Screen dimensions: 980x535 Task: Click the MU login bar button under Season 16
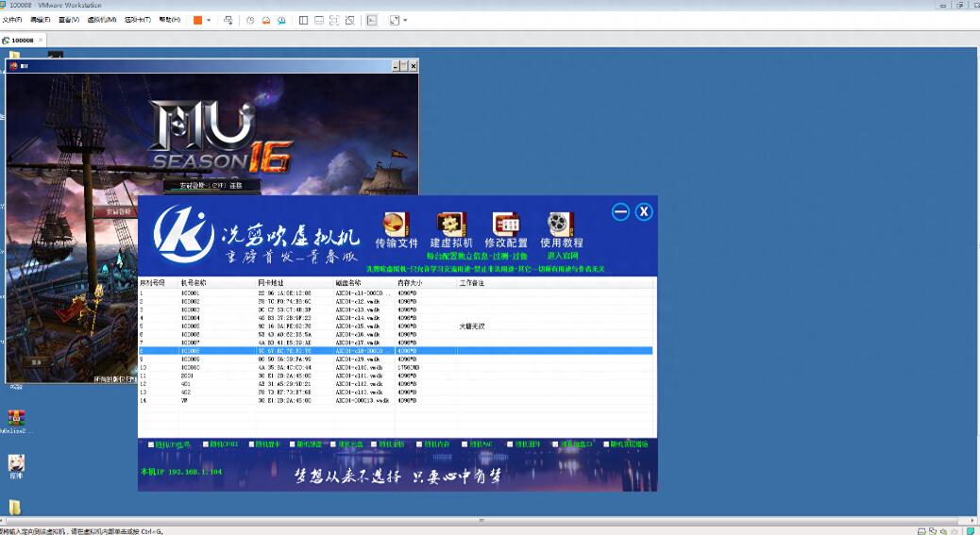pos(211,185)
